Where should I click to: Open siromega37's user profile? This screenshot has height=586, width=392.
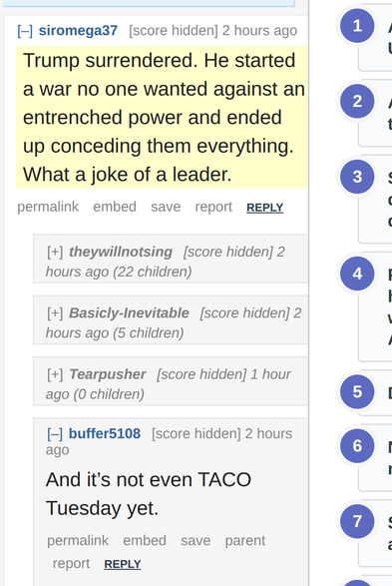(x=78, y=31)
